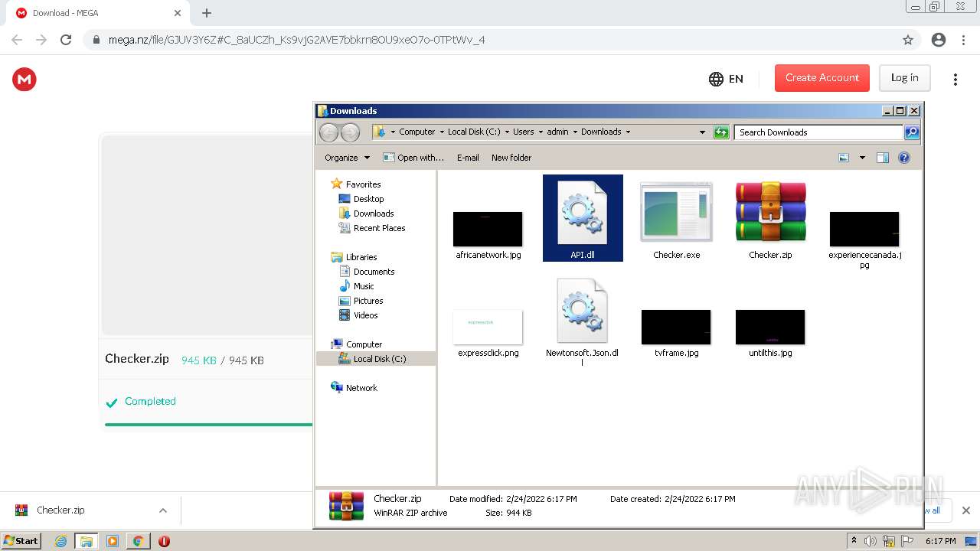Select Local Disk (C:) in navigation pane
Screen dimensions: 980x551
[380, 359]
